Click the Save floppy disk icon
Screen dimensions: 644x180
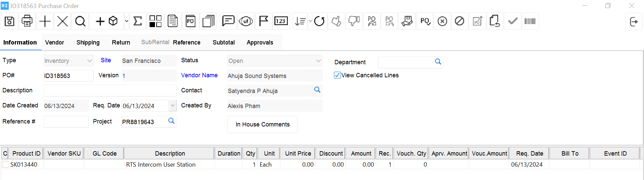(9, 21)
